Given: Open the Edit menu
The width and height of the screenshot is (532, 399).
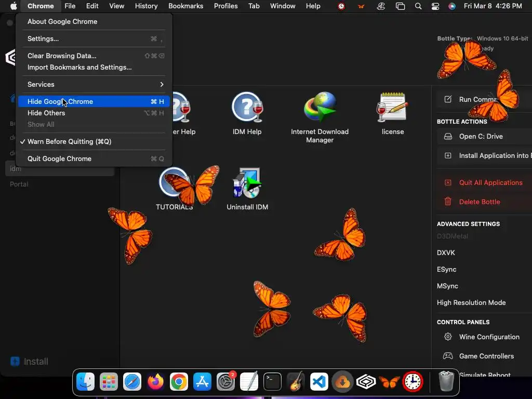Looking at the screenshot, I should click(x=92, y=6).
